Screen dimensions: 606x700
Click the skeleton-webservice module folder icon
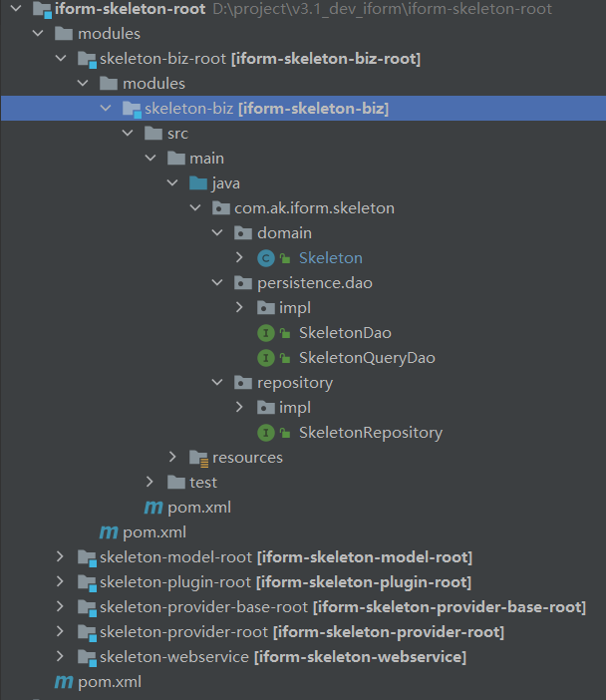88,657
